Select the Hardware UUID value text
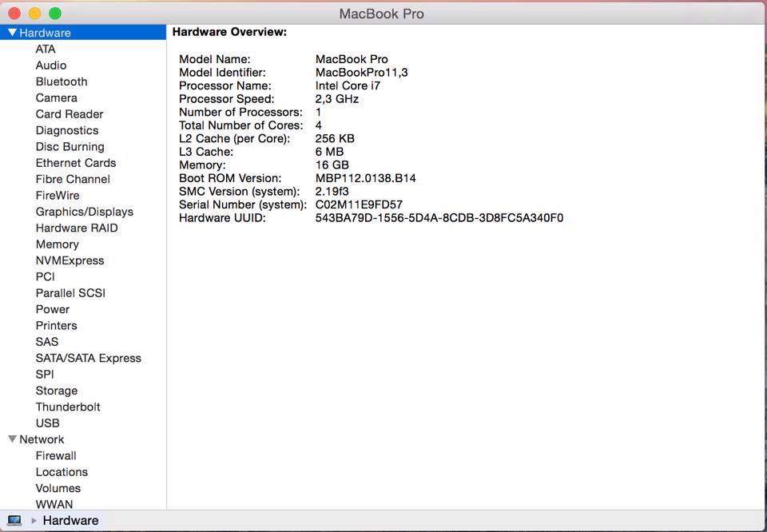The height and width of the screenshot is (532, 767). tap(439, 218)
